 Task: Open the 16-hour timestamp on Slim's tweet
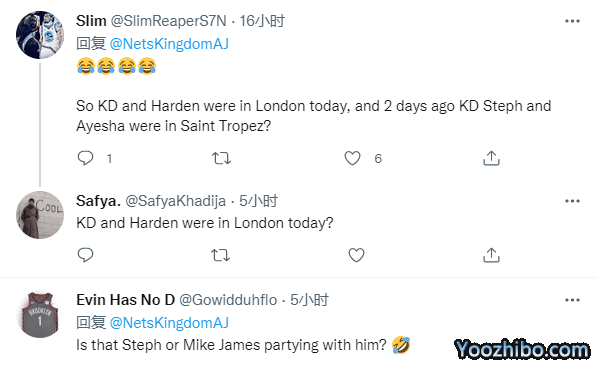(x=262, y=21)
